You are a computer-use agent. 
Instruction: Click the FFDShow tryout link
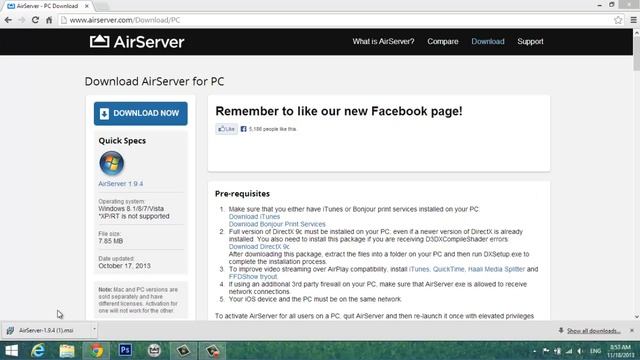click(x=253, y=277)
